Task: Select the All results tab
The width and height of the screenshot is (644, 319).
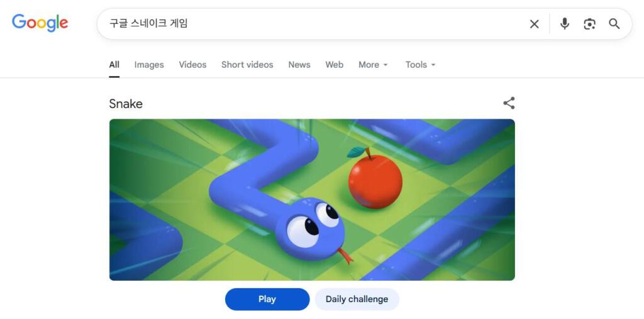Action: [x=114, y=65]
